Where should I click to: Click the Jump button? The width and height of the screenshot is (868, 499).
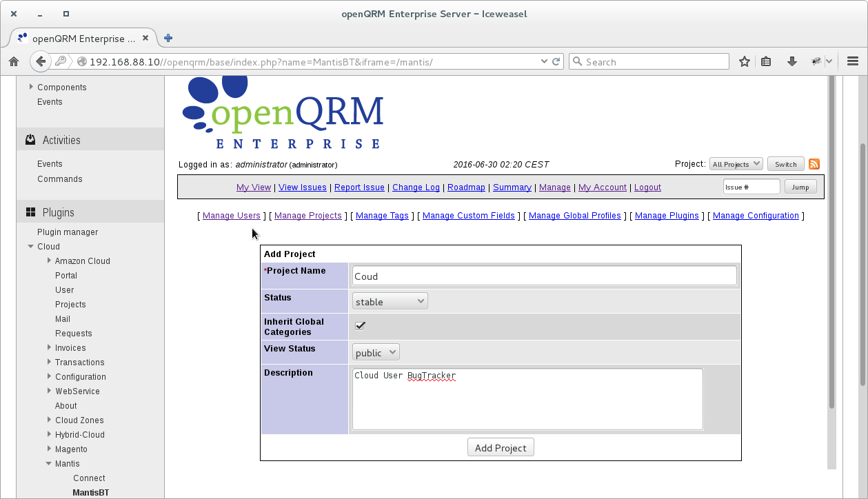[800, 187]
